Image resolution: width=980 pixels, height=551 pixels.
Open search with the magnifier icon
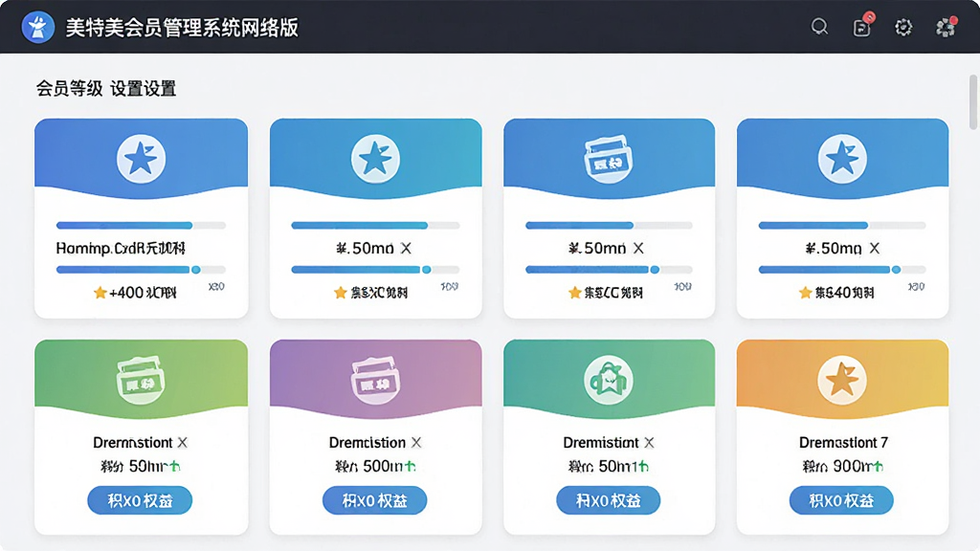click(819, 27)
